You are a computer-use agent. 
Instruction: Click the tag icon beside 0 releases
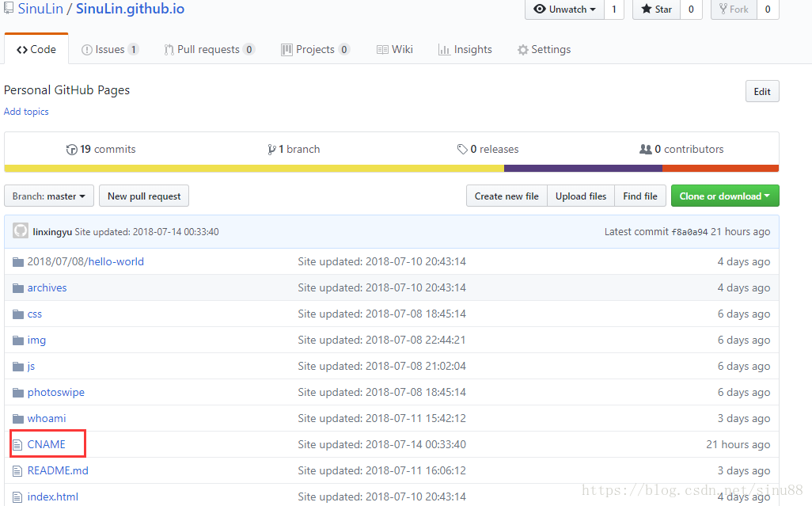tap(462, 149)
